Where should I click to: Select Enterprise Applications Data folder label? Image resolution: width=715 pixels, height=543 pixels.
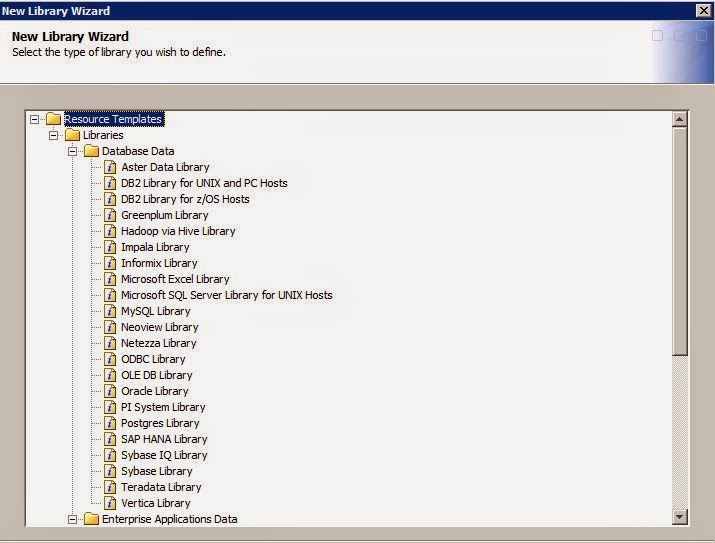click(170, 519)
